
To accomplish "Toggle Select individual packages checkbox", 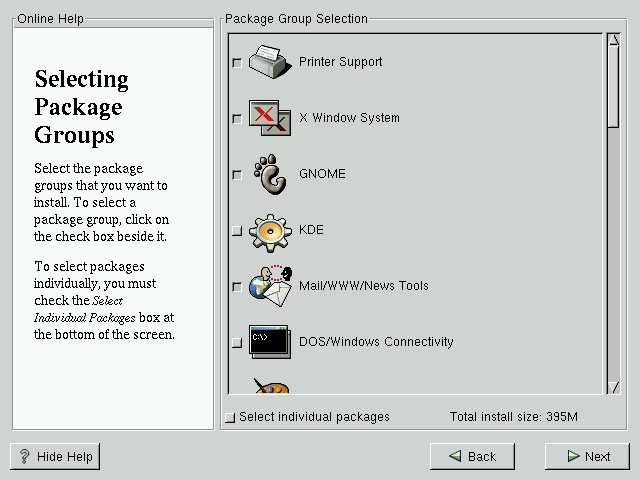I will 230,418.
